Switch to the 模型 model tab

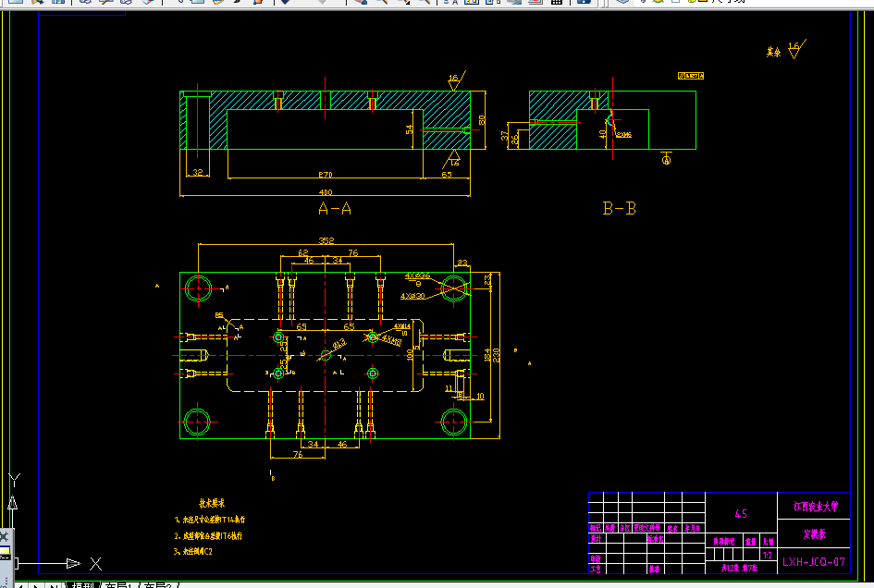coord(83,586)
